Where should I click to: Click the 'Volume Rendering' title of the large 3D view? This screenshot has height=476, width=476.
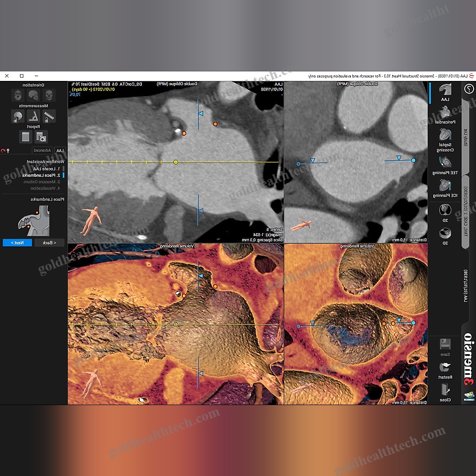point(177,246)
